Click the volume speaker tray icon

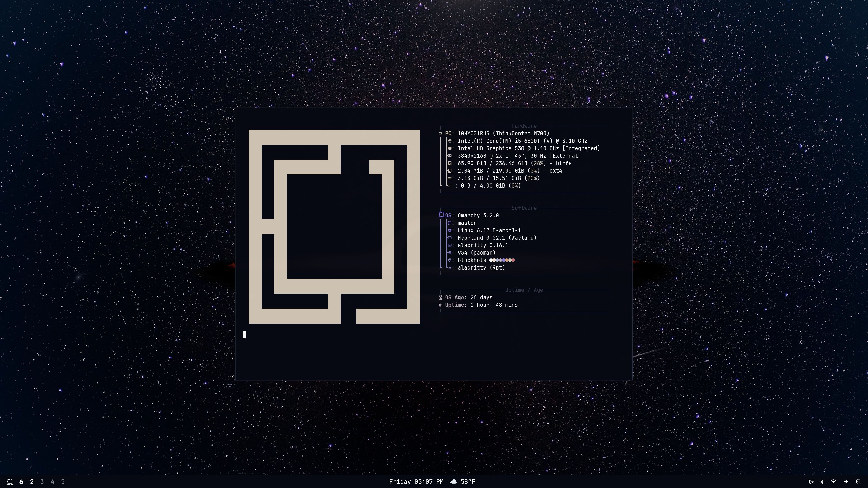[x=846, y=482]
